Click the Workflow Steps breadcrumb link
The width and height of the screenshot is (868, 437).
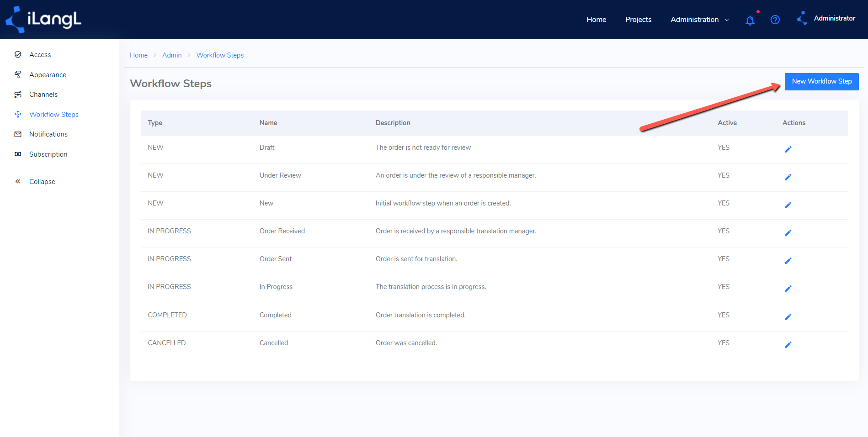pyautogui.click(x=220, y=55)
